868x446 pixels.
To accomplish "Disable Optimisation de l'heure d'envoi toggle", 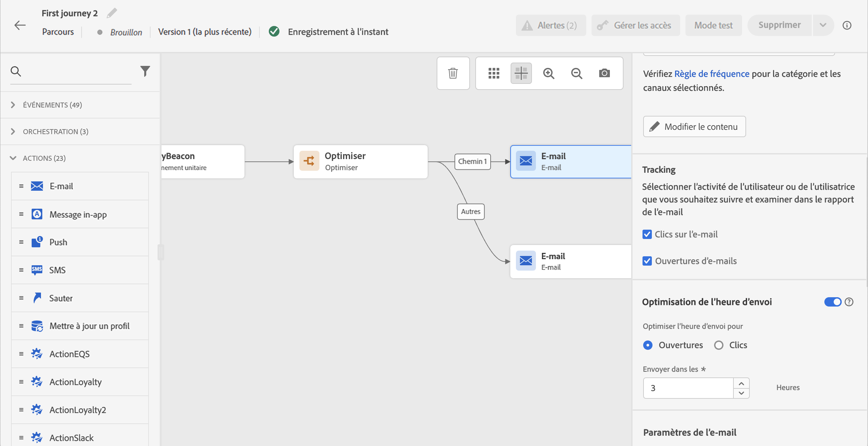I will coord(832,302).
